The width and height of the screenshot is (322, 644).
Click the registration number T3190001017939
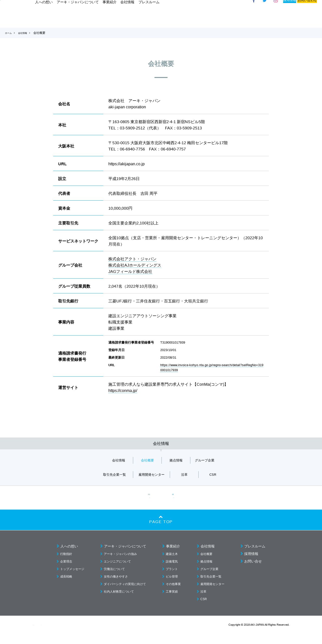point(173,343)
